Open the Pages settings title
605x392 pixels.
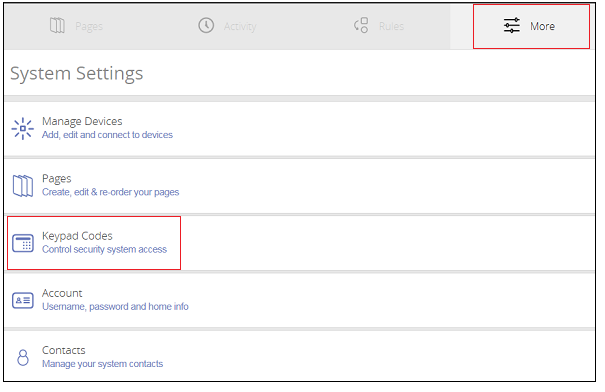pyautogui.click(x=57, y=179)
